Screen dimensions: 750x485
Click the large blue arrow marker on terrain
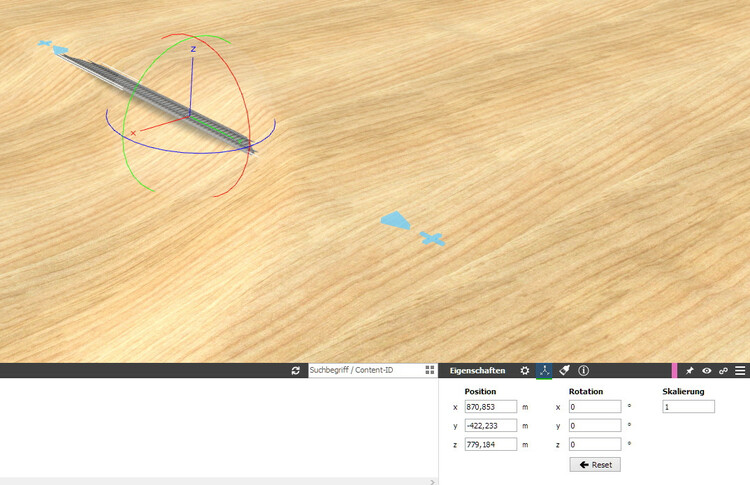point(396,220)
